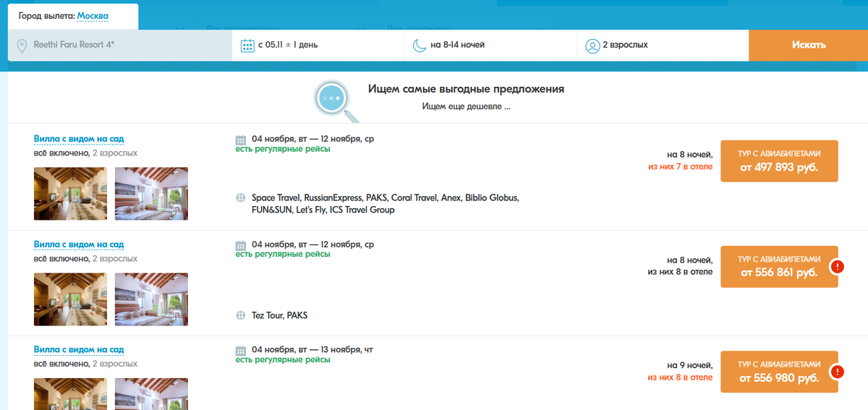Click the date range '04 ноября, вт — 13 ноября, чт'
Image resolution: width=868 pixels, height=410 pixels.
(312, 350)
